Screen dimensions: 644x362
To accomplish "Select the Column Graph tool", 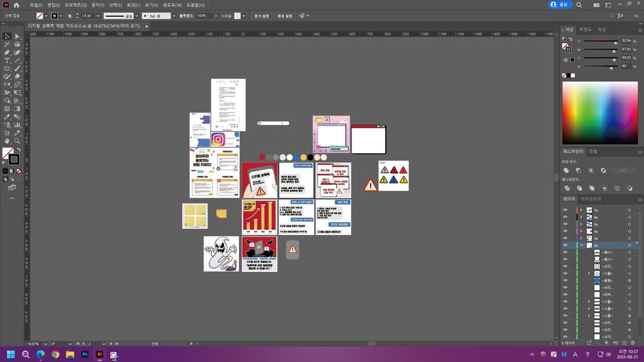I will (x=17, y=125).
